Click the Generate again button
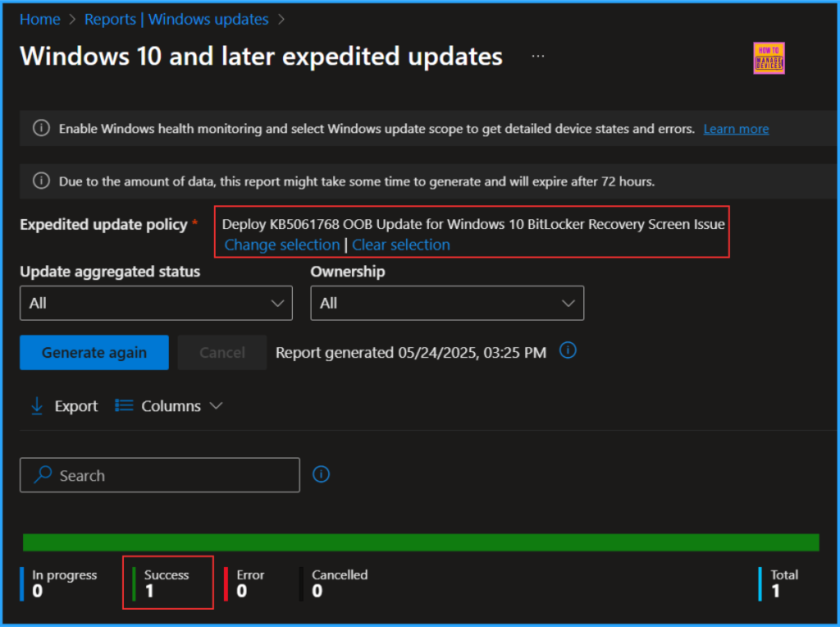Screen dimensions: 840x627 [94, 352]
